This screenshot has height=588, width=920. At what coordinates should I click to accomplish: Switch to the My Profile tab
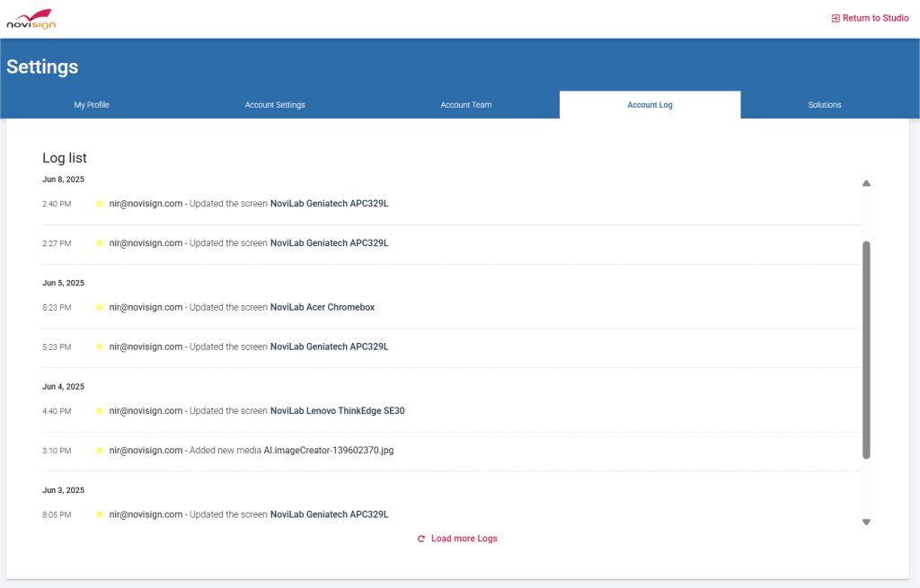(x=91, y=104)
